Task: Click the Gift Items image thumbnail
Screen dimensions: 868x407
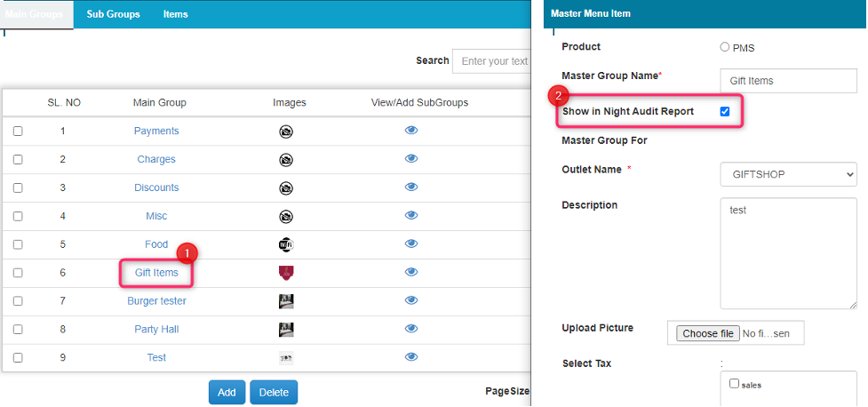Action: click(286, 273)
